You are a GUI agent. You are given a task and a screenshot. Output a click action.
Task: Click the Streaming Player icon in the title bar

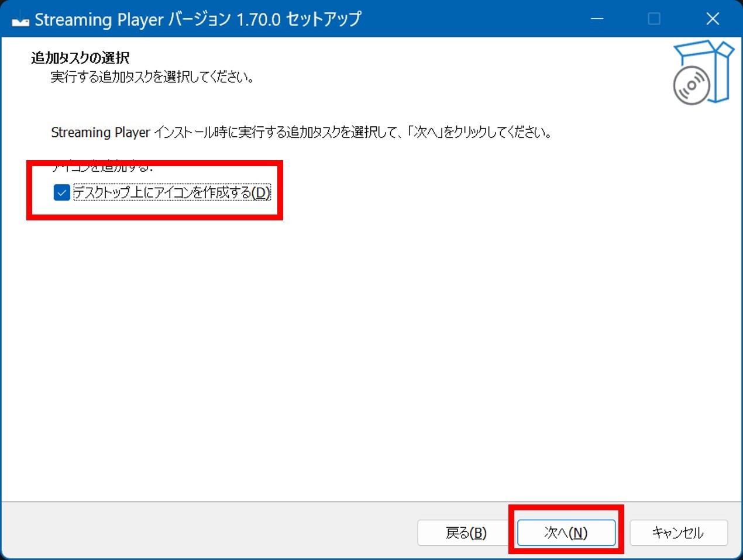point(19,19)
